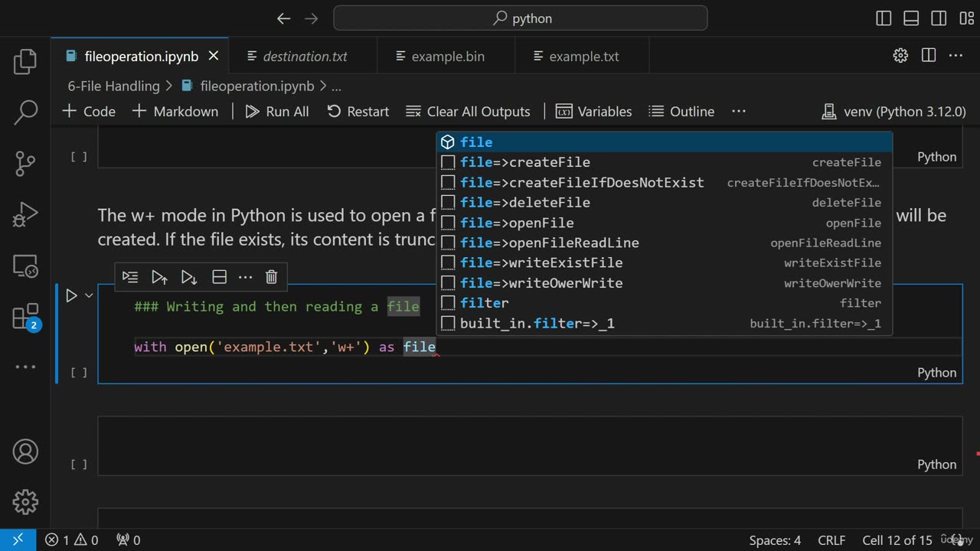Screen dimensions: 980x551
Task: Show additional activity bar views ellipsis
Action: (25, 367)
